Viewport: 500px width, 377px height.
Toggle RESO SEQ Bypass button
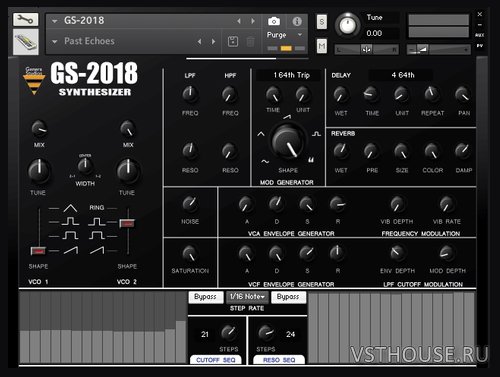[288, 297]
